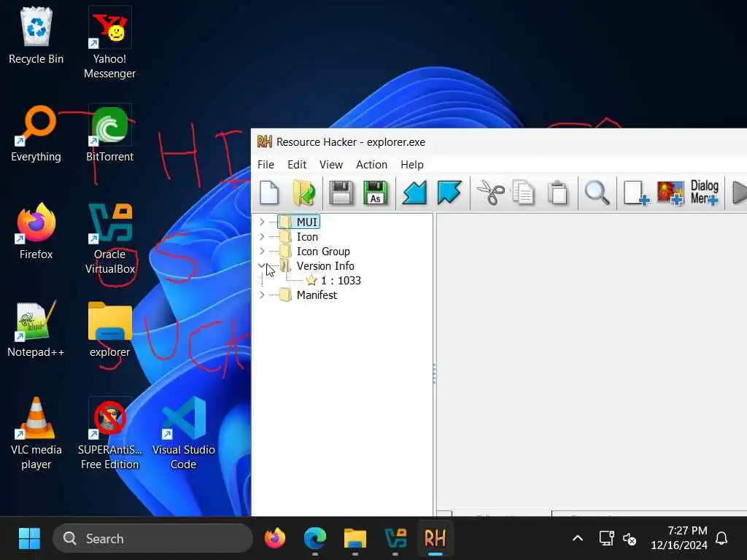The image size is (747, 560).
Task: Switch to VirtualBox in the taskbar
Action: click(x=395, y=539)
